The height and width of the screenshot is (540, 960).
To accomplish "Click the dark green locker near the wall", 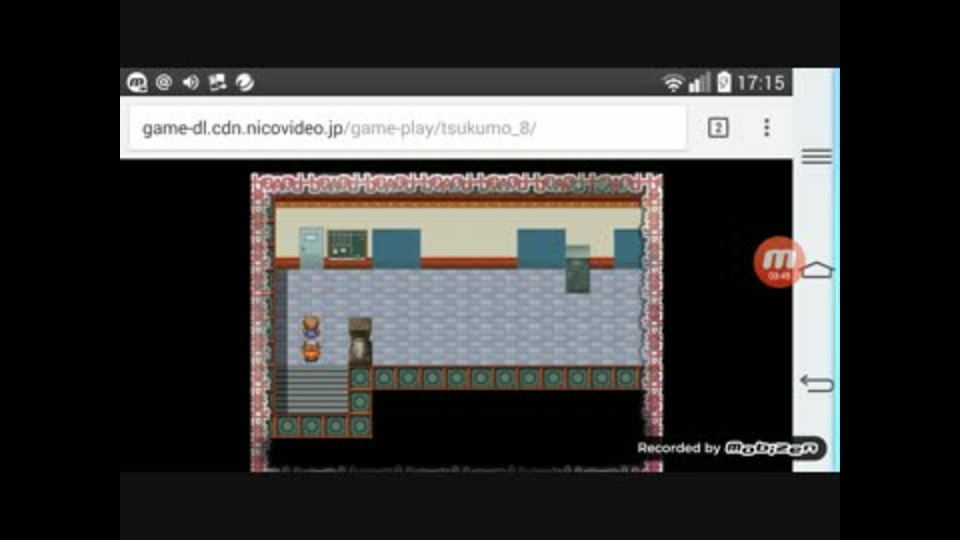I will tap(577, 269).
